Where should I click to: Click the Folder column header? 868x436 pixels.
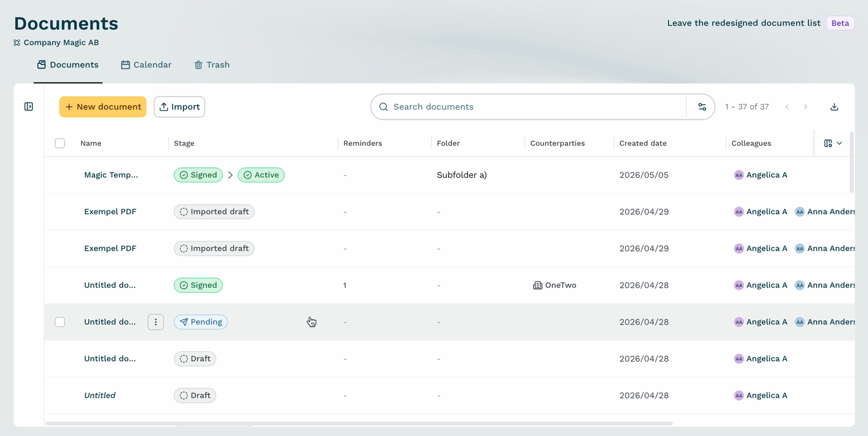(448, 143)
